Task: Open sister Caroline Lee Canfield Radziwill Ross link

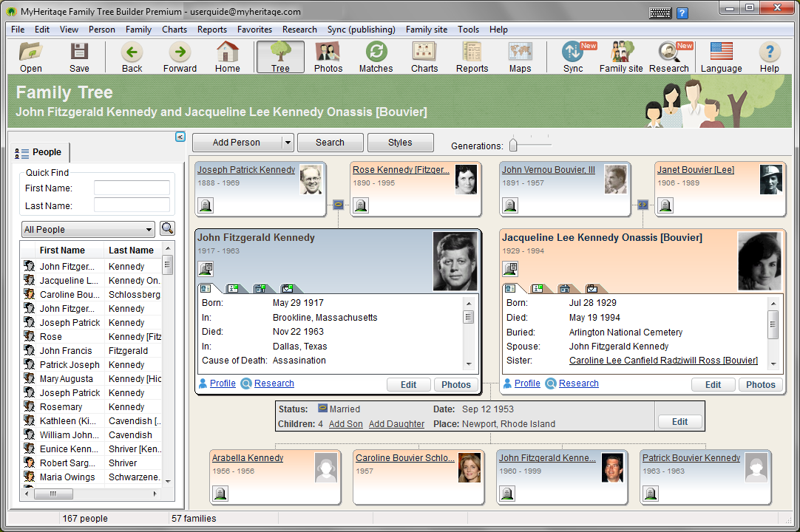Action: [x=663, y=360]
